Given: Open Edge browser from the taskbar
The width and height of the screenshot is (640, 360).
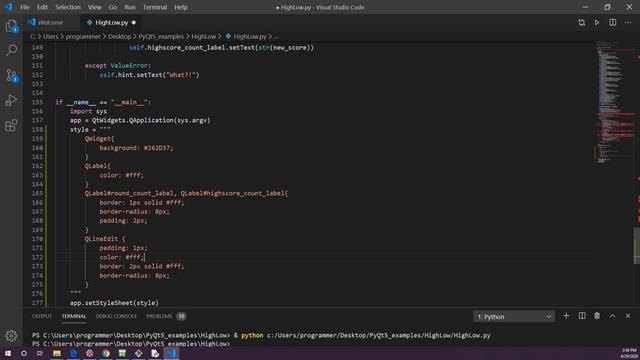Looking at the screenshot, I should [73, 353].
